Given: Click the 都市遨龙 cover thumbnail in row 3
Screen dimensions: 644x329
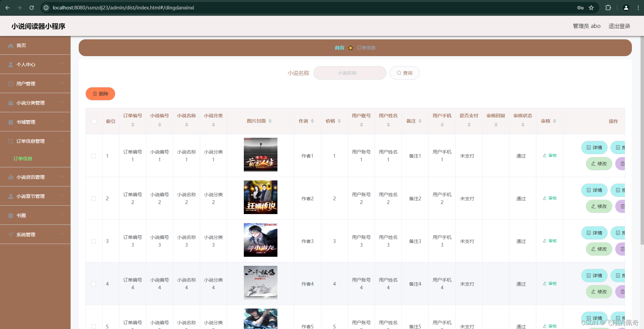Looking at the screenshot, I should pyautogui.click(x=261, y=240).
